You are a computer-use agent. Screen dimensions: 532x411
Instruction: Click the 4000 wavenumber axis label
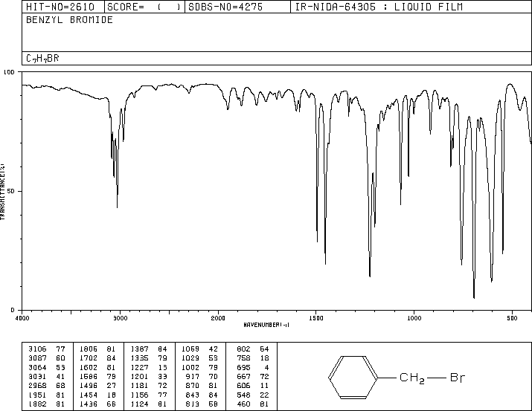(22, 318)
